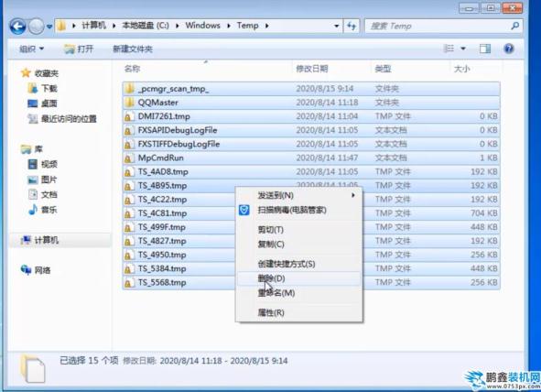Click the change view icon in toolbar
This screenshot has width=541, height=392.
pyautogui.click(x=449, y=49)
